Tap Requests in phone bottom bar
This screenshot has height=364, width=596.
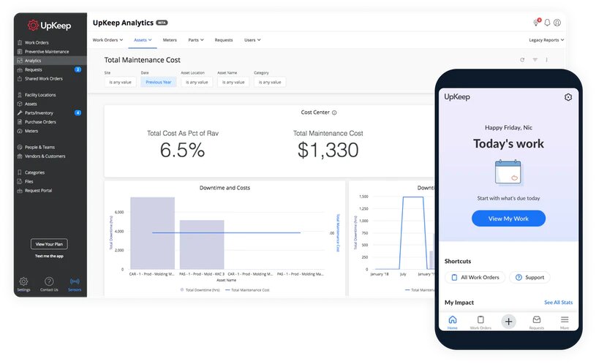click(537, 322)
